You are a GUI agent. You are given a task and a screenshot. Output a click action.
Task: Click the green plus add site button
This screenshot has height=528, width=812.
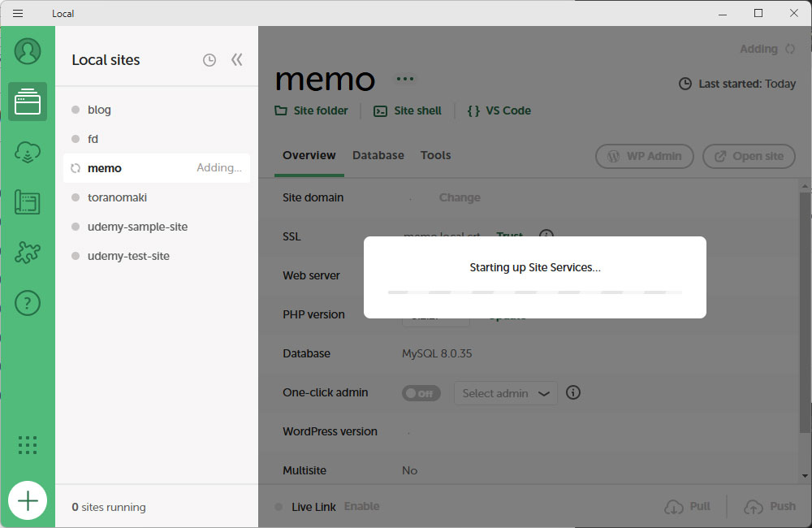tap(28, 500)
